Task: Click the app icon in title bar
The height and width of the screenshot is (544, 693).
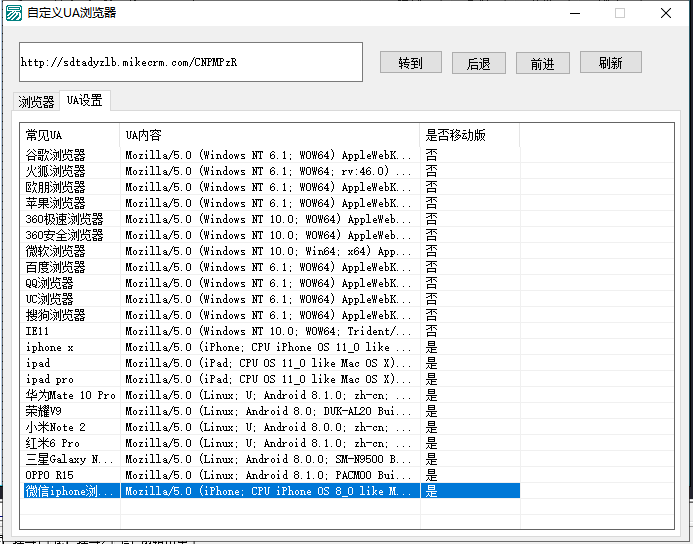Action: tap(14, 13)
